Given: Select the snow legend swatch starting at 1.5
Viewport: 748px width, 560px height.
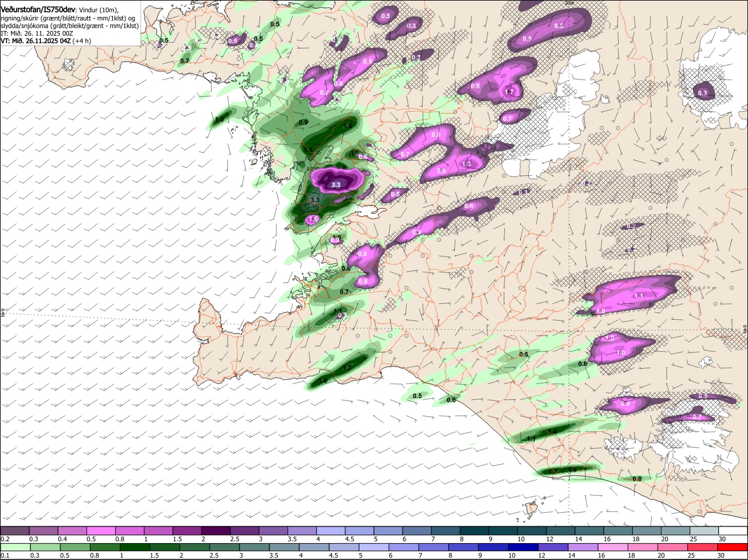Looking at the screenshot, I should point(187,530).
